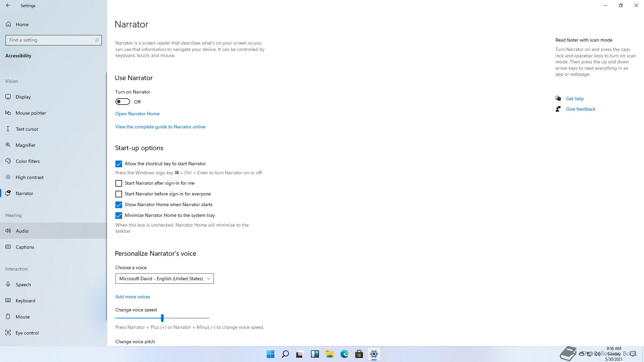Image resolution: width=644 pixels, height=362 pixels.
Task: Open Task View on the taskbar
Action: coord(300,354)
